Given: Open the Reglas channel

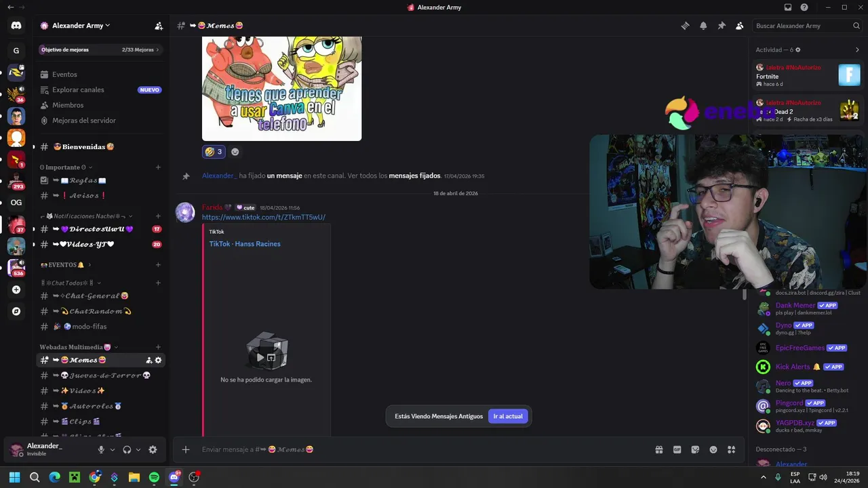Looking at the screenshot, I should (100, 180).
